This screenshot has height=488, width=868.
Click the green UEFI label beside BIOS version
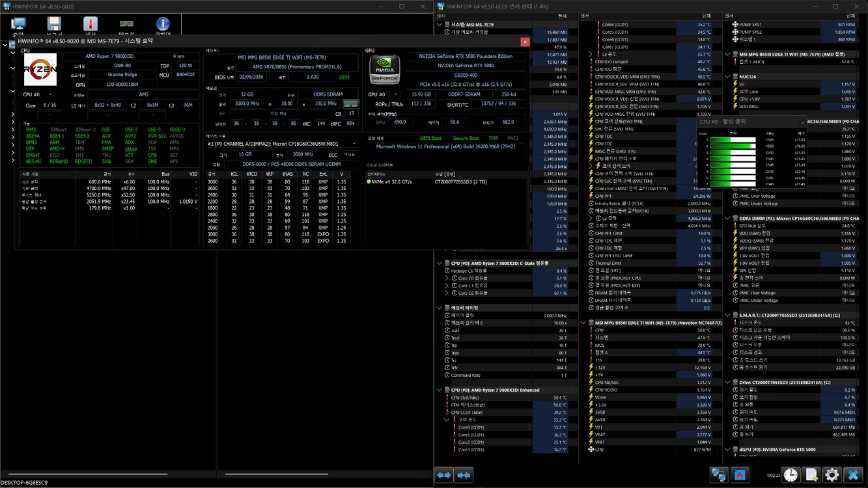(344, 77)
